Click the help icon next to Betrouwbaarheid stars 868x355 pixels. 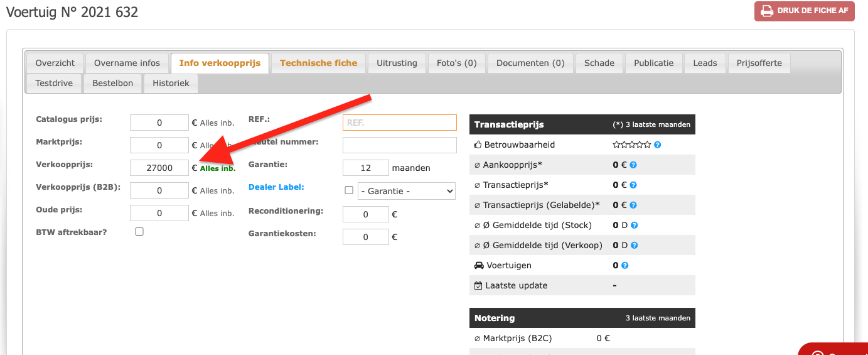pos(657,145)
